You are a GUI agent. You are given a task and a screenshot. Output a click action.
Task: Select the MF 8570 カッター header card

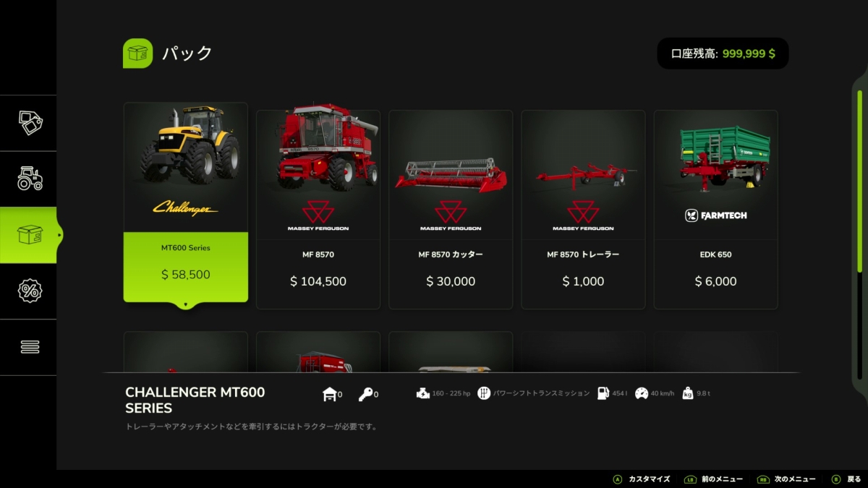coord(451,210)
